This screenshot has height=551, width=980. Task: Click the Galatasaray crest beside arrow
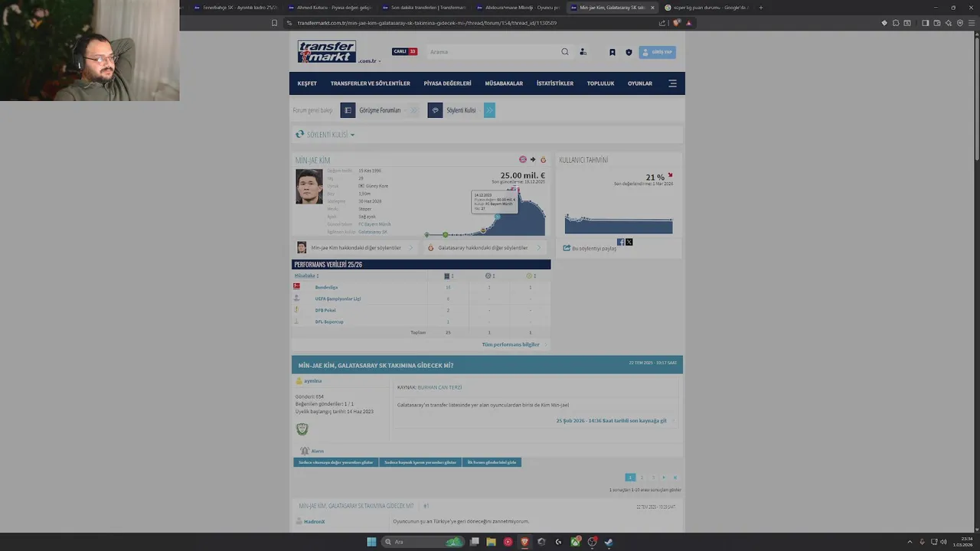click(x=544, y=160)
